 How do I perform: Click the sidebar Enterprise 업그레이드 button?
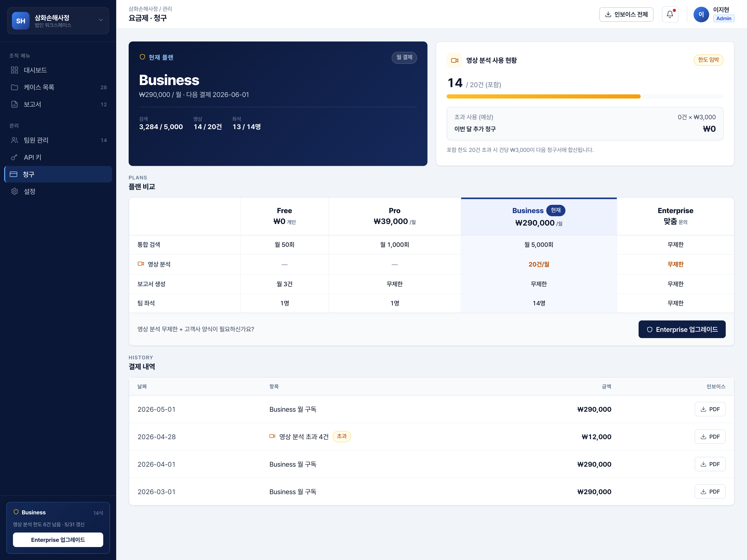[x=58, y=539]
